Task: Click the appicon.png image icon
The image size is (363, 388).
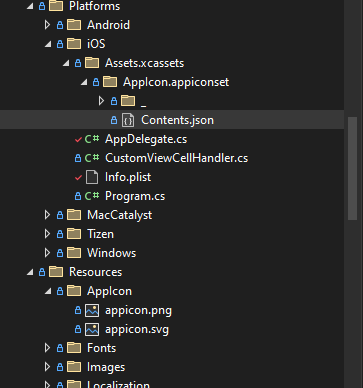Action: pyautogui.click(x=92, y=310)
